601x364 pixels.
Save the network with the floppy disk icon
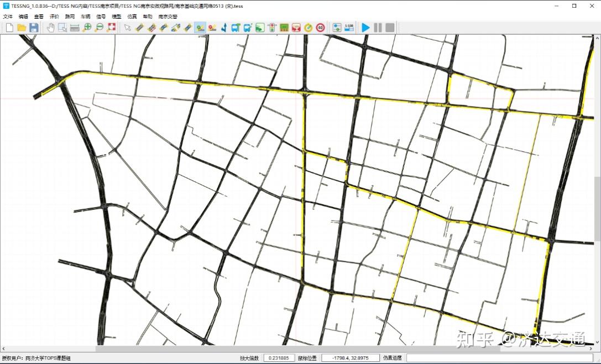point(34,28)
